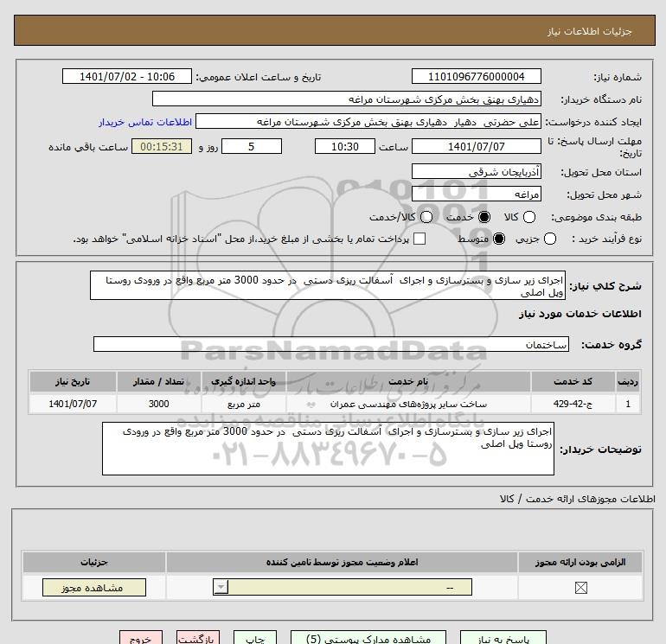Click the چاپ print button
Viewport: 666px width, 644px height.
click(253, 639)
